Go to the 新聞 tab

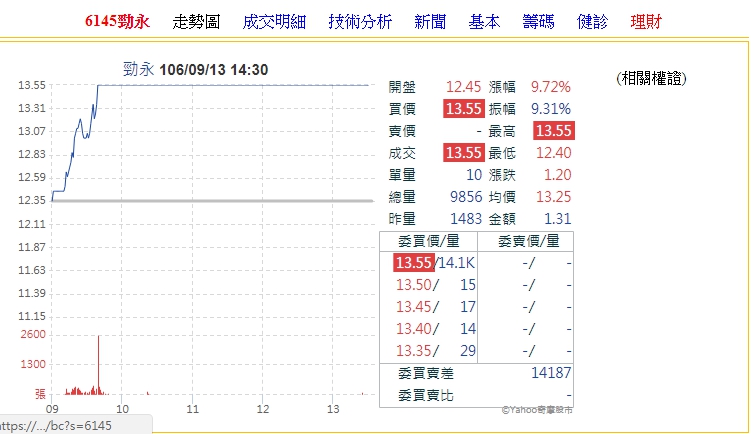click(x=430, y=22)
